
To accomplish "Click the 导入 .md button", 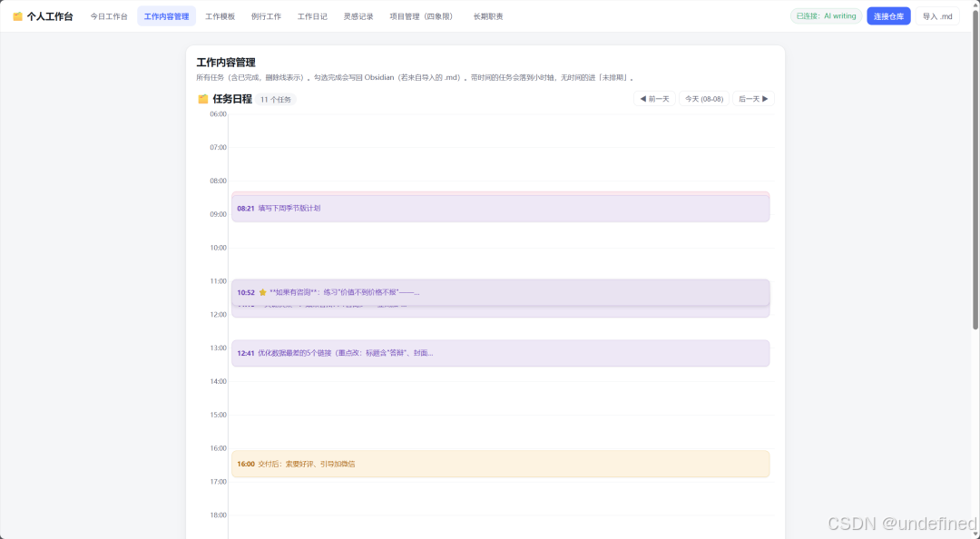I will coord(937,16).
